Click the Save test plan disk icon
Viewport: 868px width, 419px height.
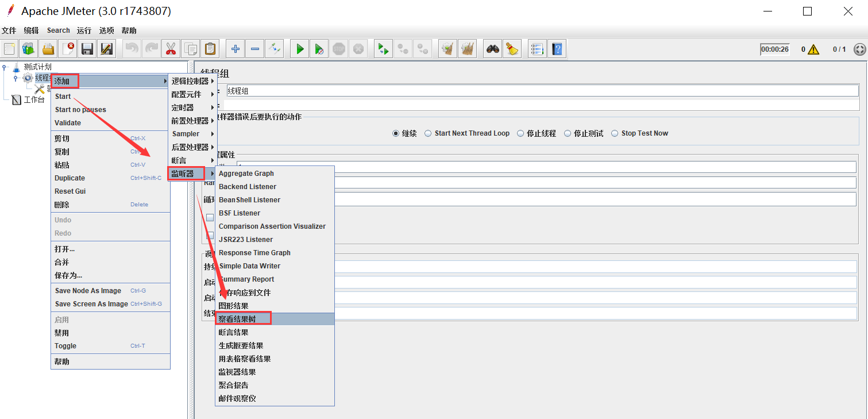pos(87,49)
